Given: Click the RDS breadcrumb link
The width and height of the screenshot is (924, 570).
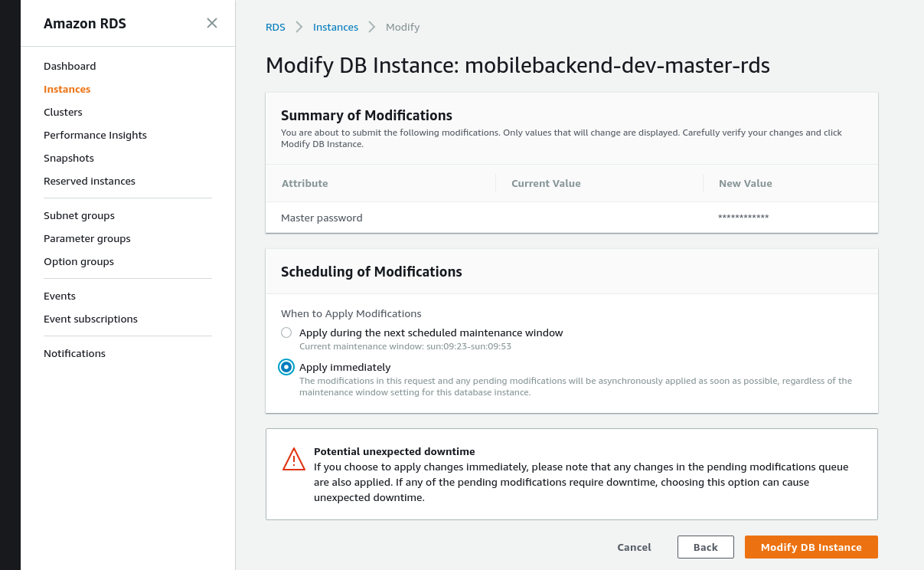Looking at the screenshot, I should pos(276,27).
